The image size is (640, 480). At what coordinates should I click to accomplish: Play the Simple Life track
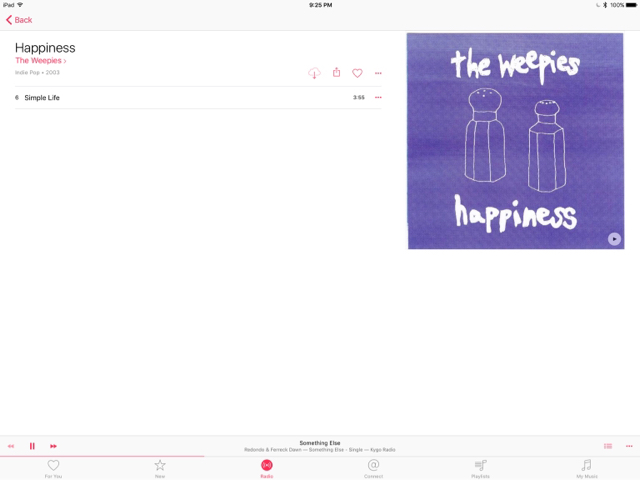[198, 98]
